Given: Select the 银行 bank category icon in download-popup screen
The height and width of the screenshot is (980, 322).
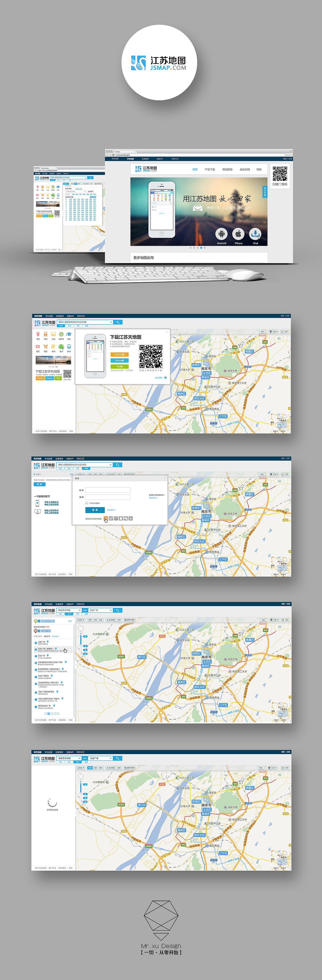Looking at the screenshot, I should click(x=38, y=334).
